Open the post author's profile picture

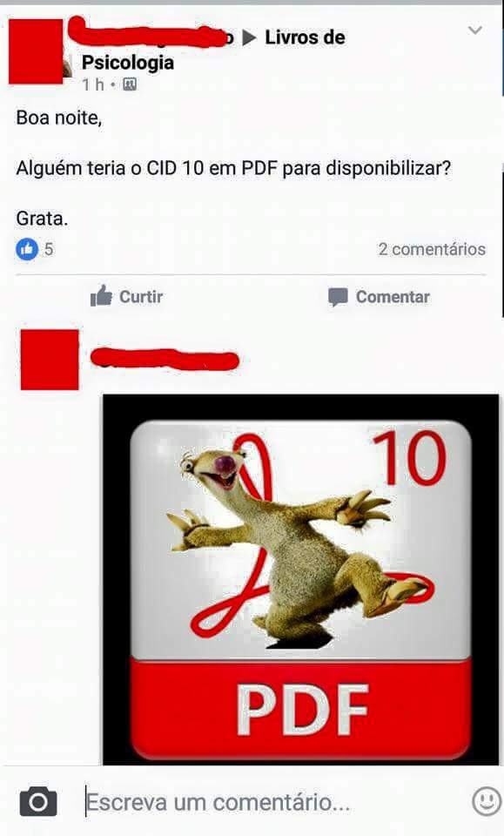(x=36, y=51)
